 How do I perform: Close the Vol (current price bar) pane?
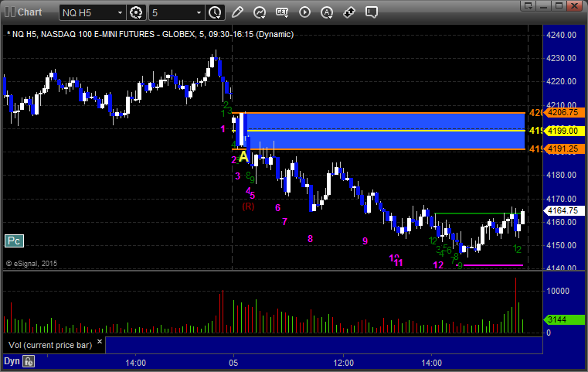(100, 342)
